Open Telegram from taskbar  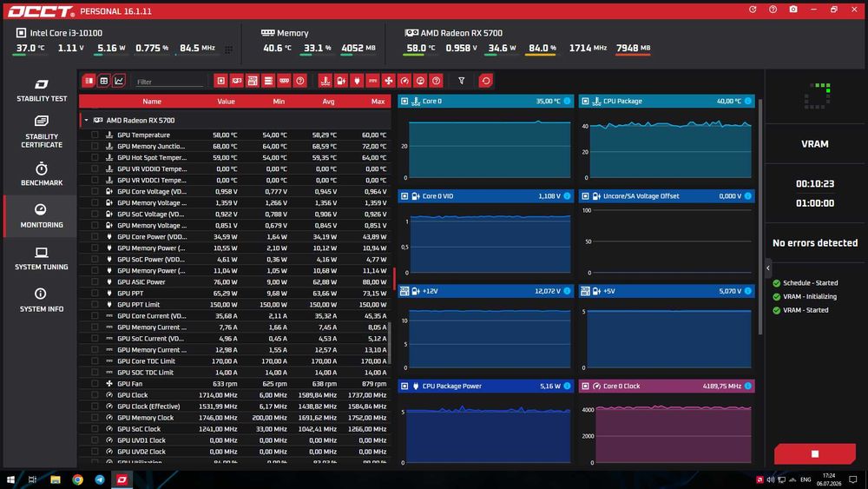(100, 479)
